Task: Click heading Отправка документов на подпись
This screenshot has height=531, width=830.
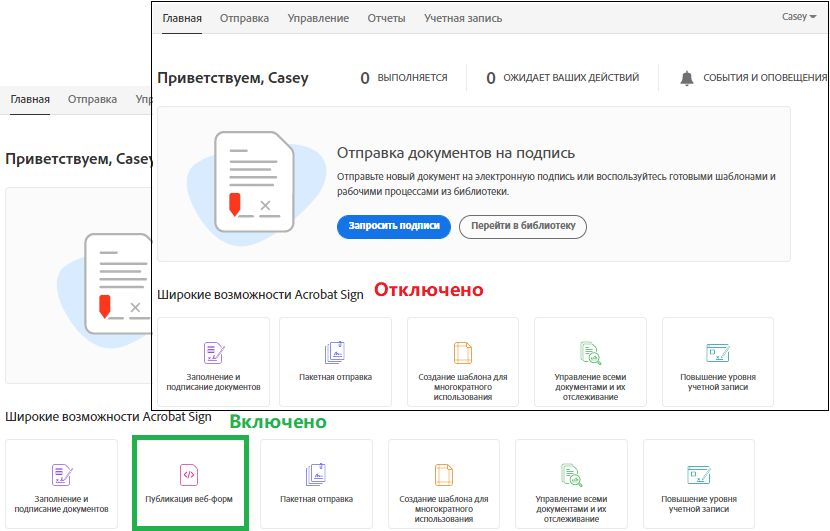Action: point(456,153)
